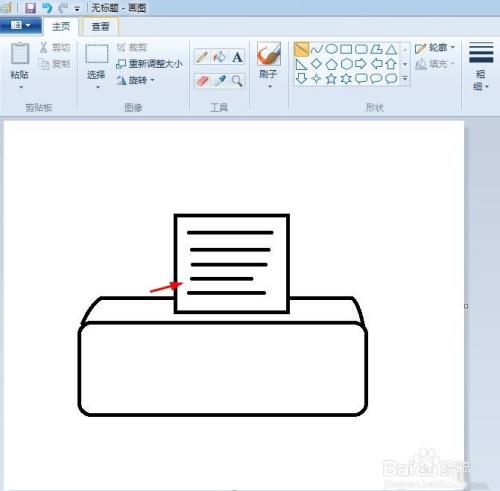Select the Pencil tool
Viewport: 500px width, 491px height.
[x=202, y=57]
